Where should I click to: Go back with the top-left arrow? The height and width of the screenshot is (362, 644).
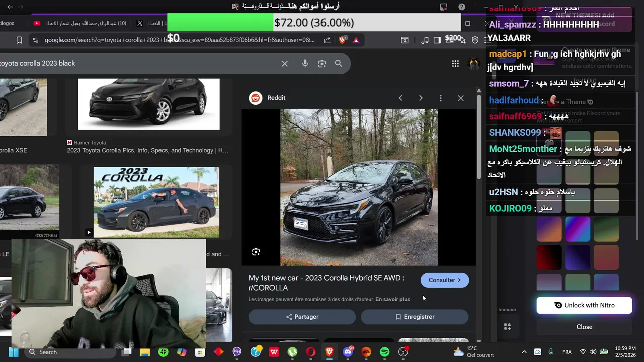tap(10, 7)
